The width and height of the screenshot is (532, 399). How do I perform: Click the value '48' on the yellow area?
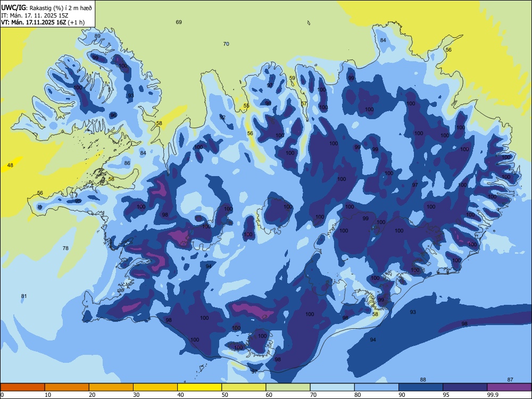coord(10,165)
